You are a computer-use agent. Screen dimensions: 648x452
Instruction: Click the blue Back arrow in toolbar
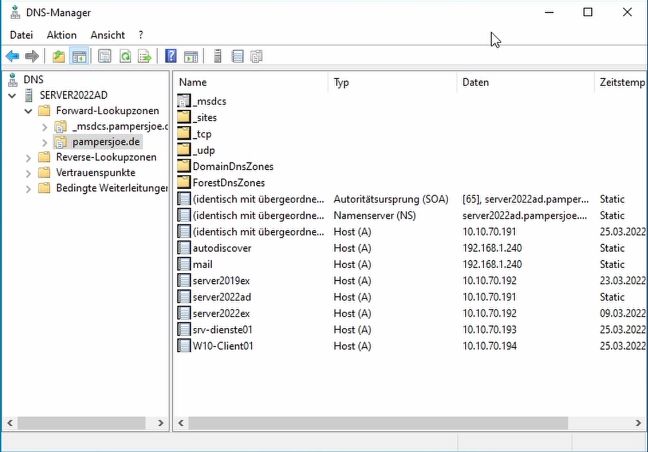(x=12, y=56)
